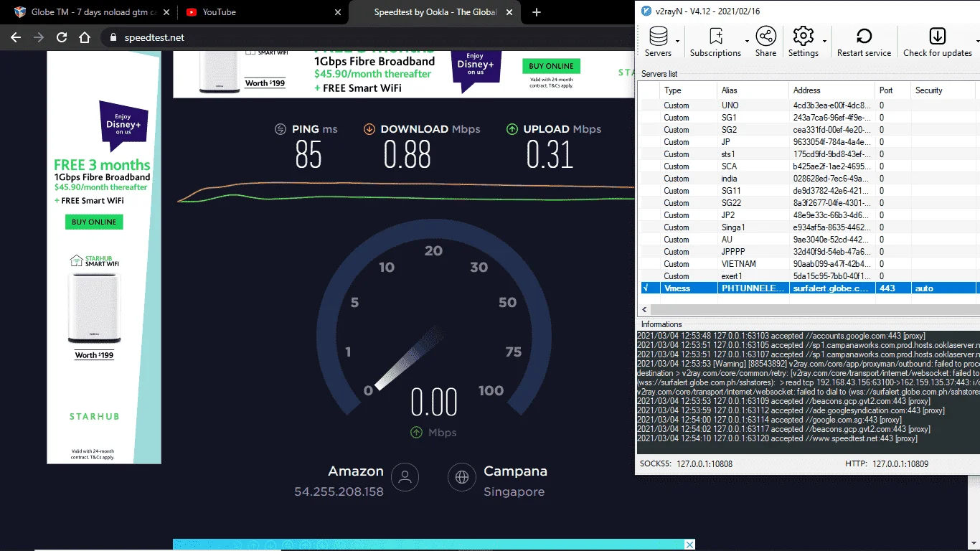
Task: Click the YouTube favicon on its tab
Action: pos(192,12)
